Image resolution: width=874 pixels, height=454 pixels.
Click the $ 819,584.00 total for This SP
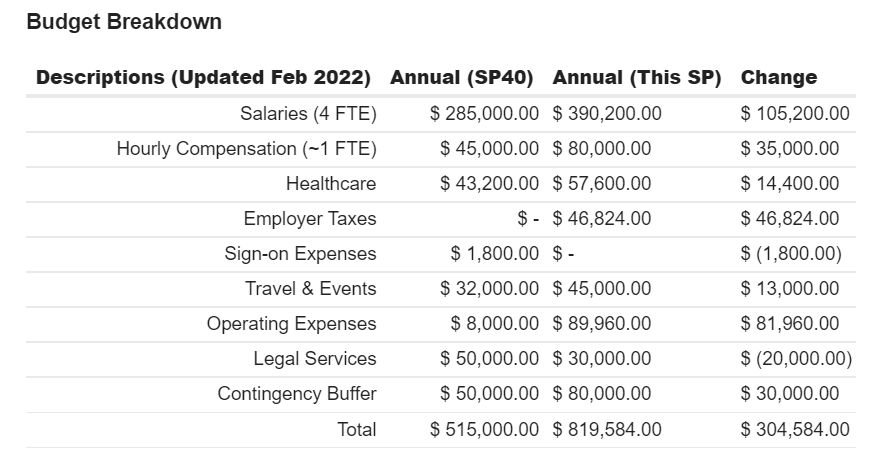(607, 430)
